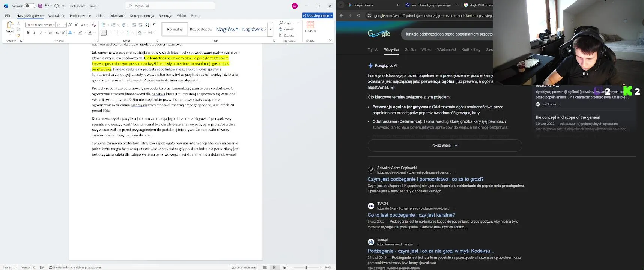Sort the paragraphs with A-Z icon
The height and width of the screenshot is (270, 644).
[147, 25]
